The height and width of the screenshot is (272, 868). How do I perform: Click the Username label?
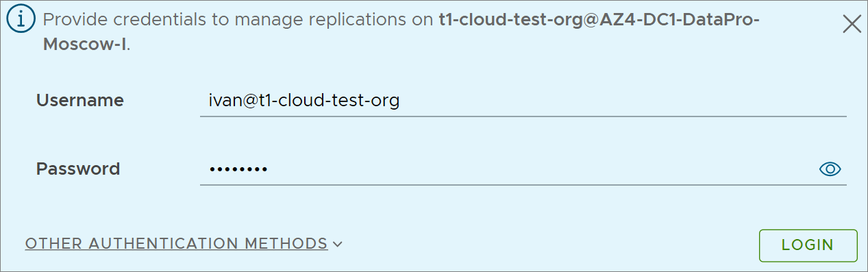(x=79, y=100)
